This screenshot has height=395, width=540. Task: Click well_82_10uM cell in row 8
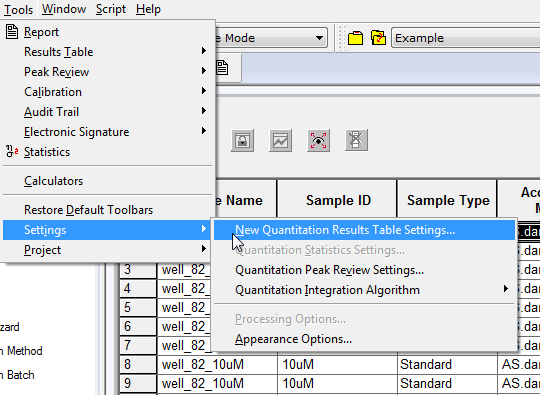[217, 364]
